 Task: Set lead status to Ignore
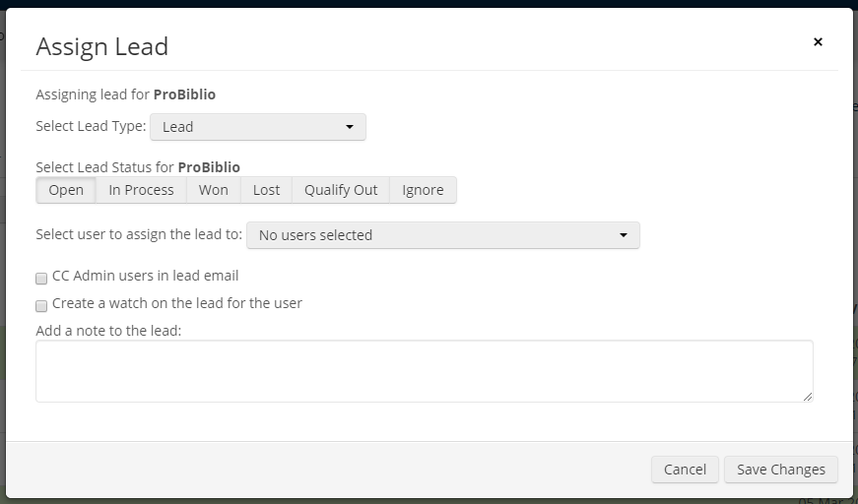tap(423, 190)
